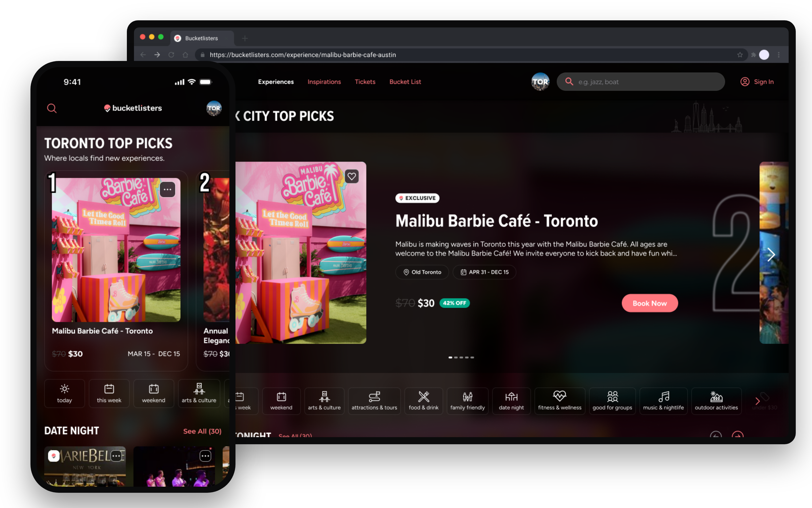Tap the search icon in the phone app
The image size is (812, 508).
click(52, 108)
